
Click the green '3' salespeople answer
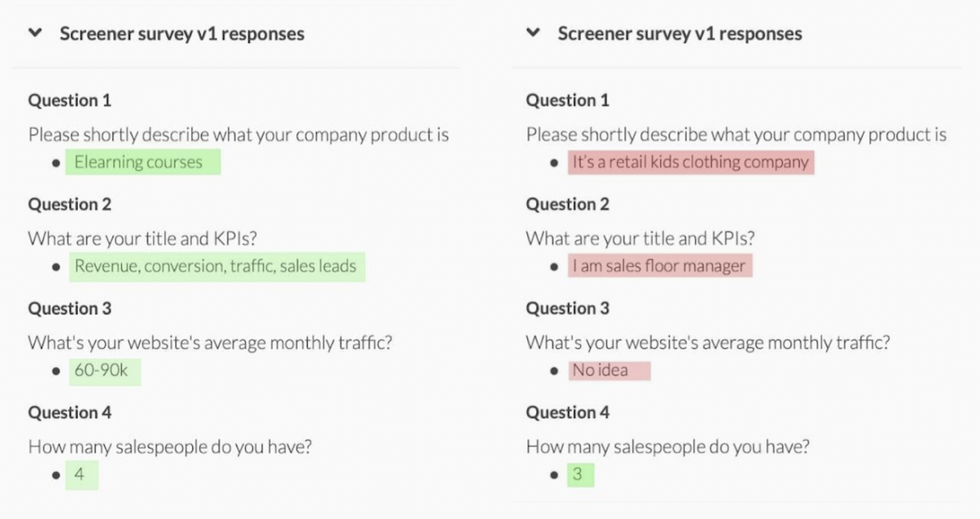click(x=581, y=474)
